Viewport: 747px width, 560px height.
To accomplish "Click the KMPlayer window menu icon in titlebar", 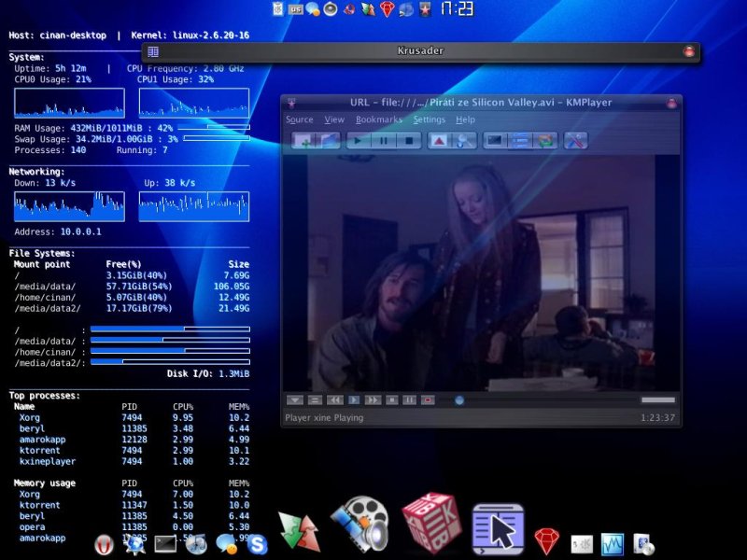I will (291, 103).
